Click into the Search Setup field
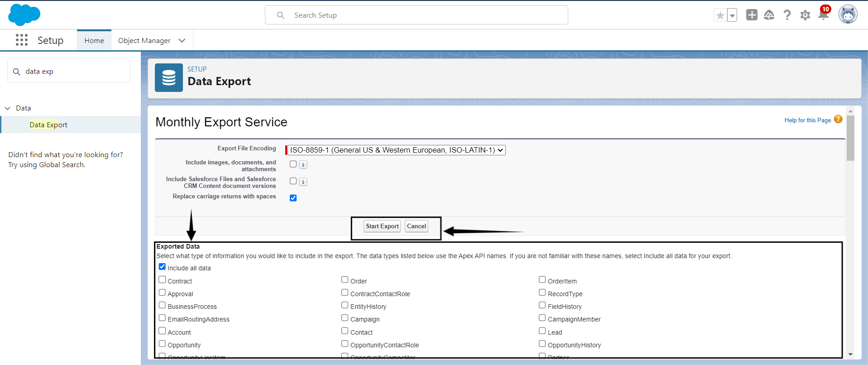868x365 pixels. (417, 15)
